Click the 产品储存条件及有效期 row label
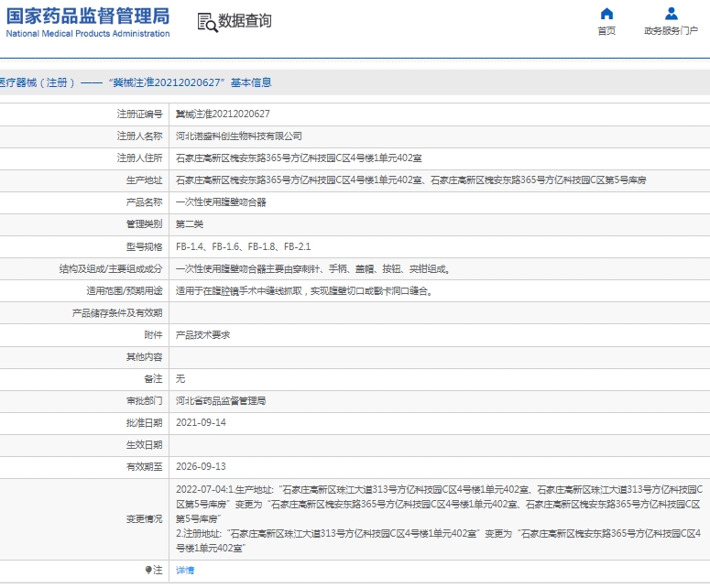Viewport: 710px width, 588px height. (117, 313)
